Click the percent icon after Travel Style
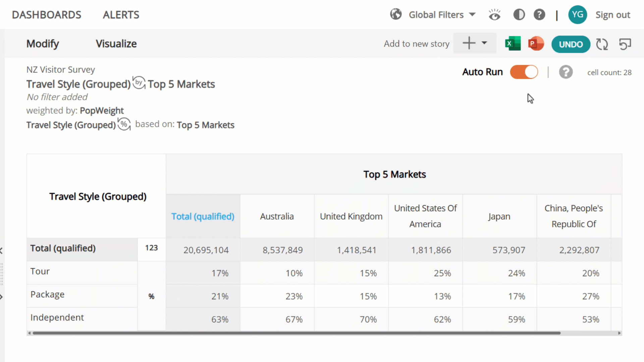Screen dimensions: 644x362 (124, 124)
